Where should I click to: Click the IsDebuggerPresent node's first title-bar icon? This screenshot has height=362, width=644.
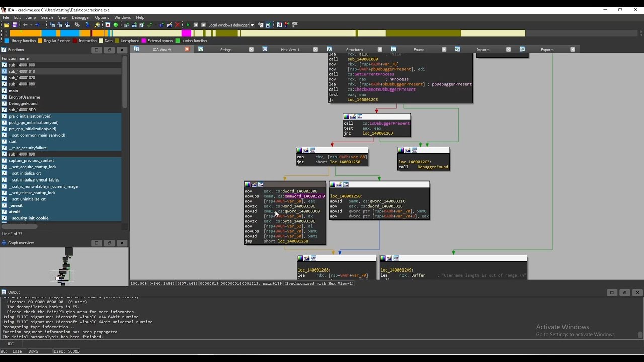(346, 117)
